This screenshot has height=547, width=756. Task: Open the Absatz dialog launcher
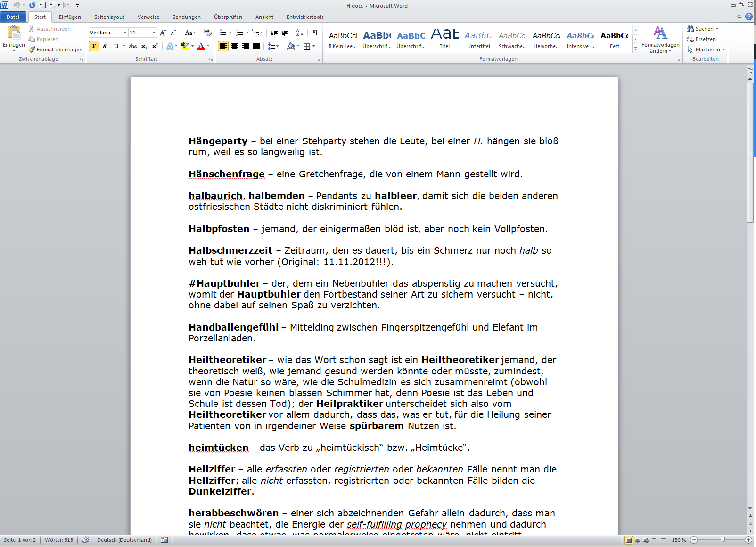tap(318, 59)
